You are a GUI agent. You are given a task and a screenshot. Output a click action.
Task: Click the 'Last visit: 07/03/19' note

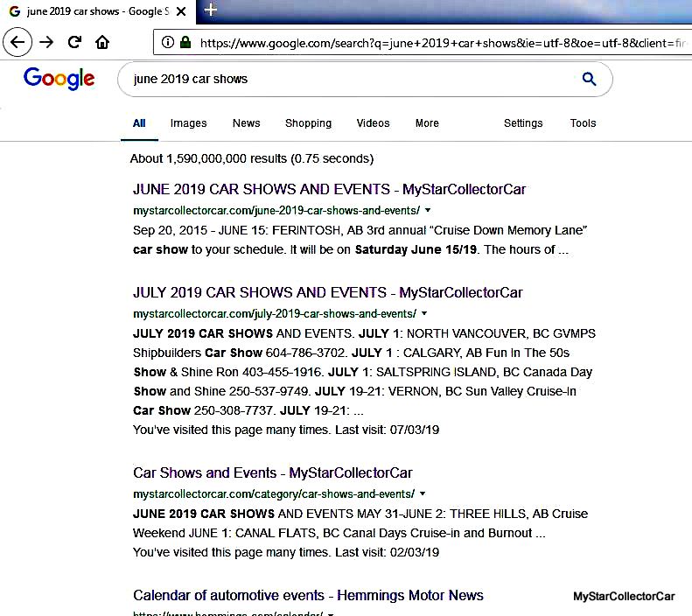(387, 430)
